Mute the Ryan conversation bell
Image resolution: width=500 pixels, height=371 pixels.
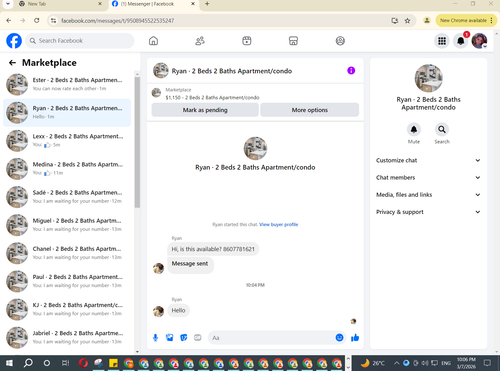pyautogui.click(x=414, y=129)
